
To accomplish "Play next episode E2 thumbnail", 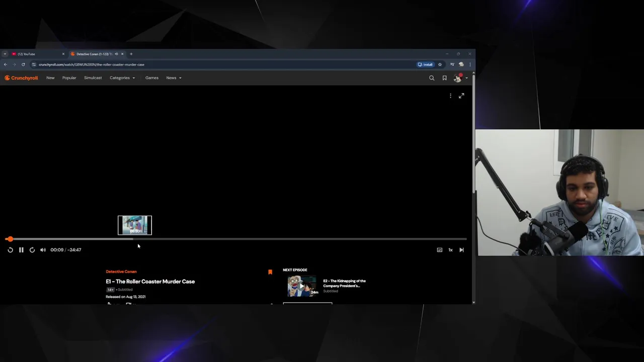I will [302, 286].
